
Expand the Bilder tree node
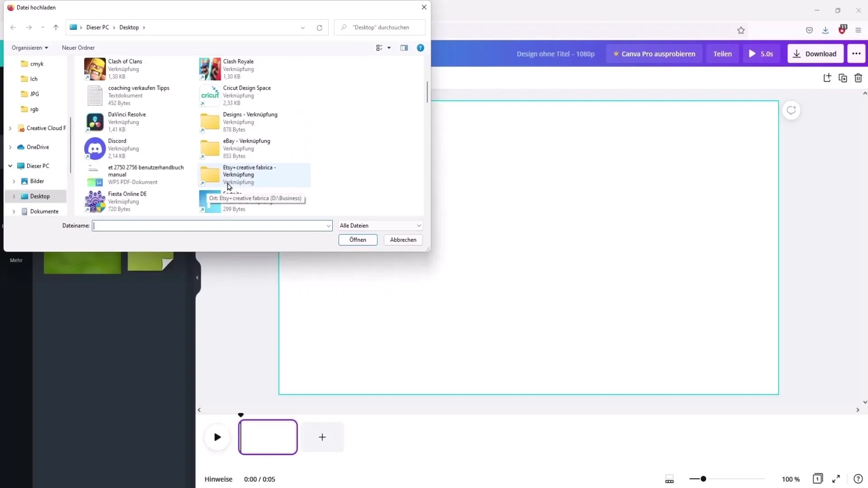tap(14, 181)
